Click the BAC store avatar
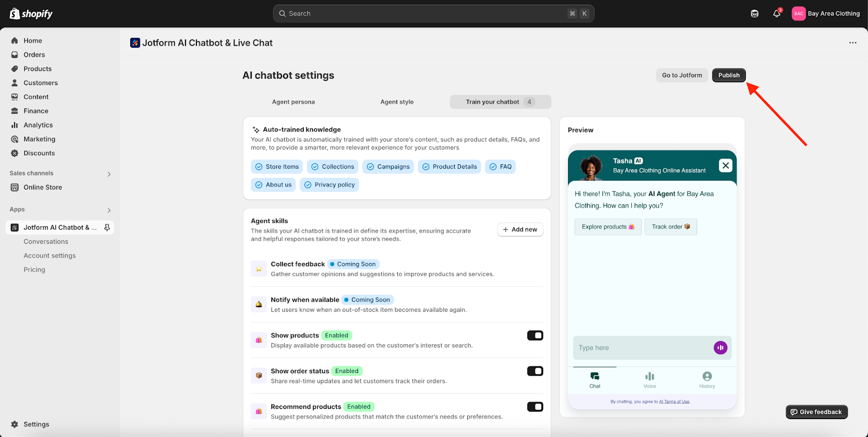The image size is (868, 437). pyautogui.click(x=799, y=14)
